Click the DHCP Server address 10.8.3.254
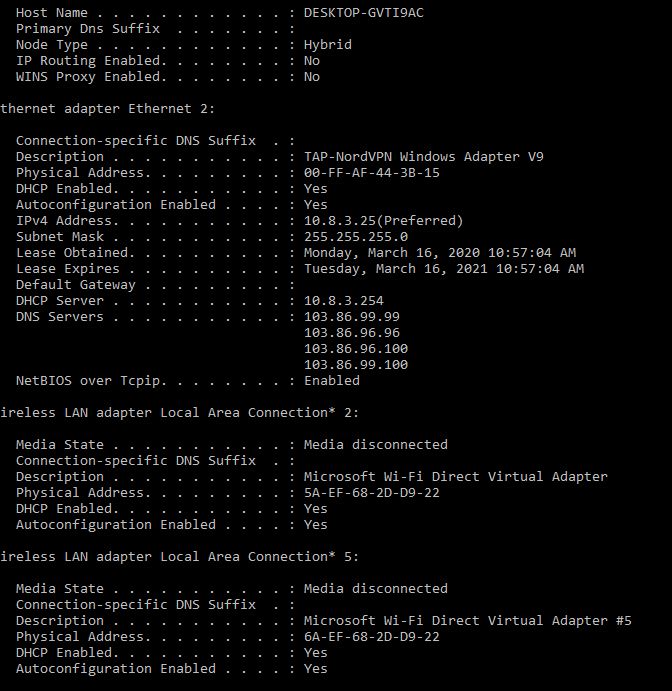Image resolution: width=672 pixels, height=691 pixels. pyautogui.click(x=344, y=301)
